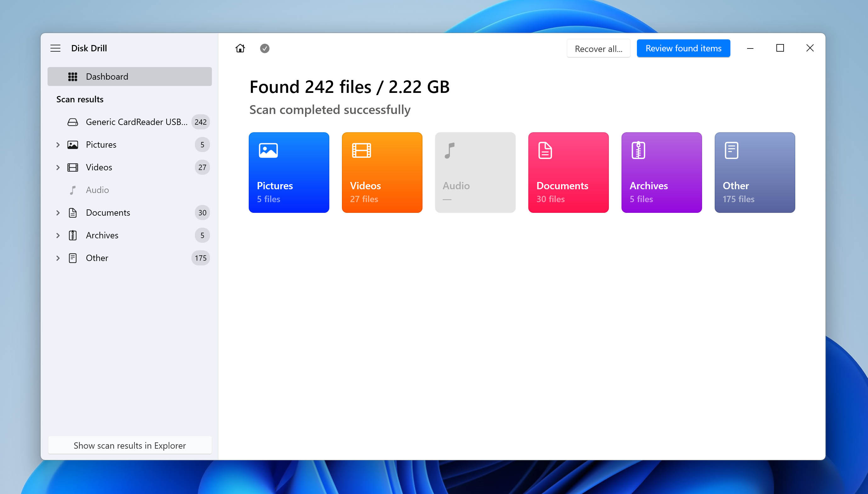Click the Scan results section heading

point(80,99)
